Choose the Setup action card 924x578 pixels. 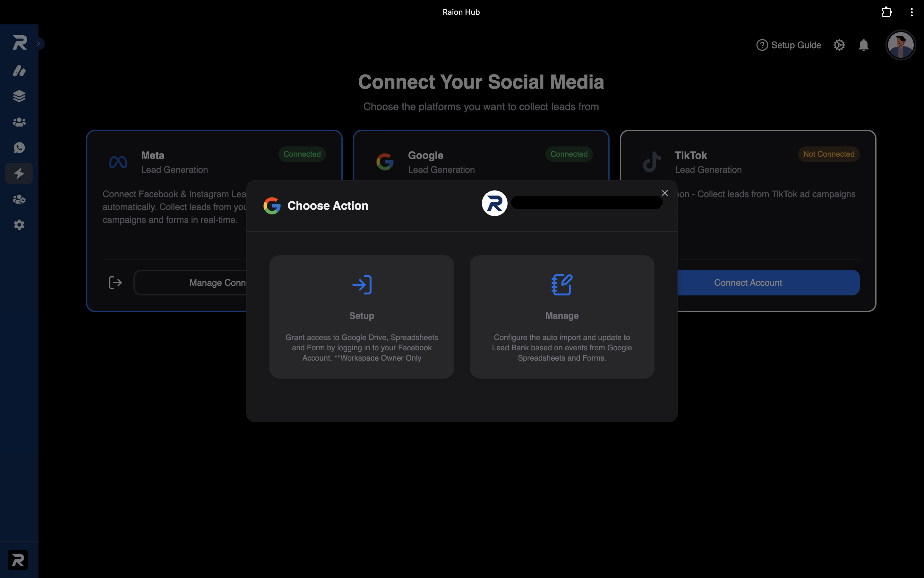(362, 317)
